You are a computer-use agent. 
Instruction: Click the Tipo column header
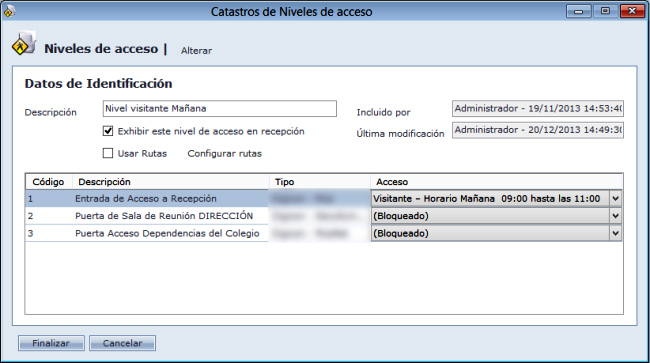point(320,182)
